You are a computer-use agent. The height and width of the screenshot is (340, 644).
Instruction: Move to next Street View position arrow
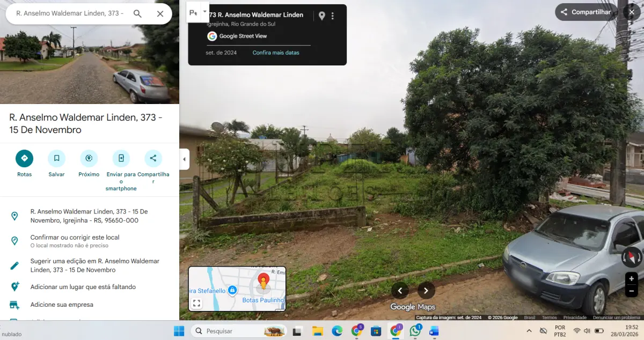pyautogui.click(x=426, y=291)
